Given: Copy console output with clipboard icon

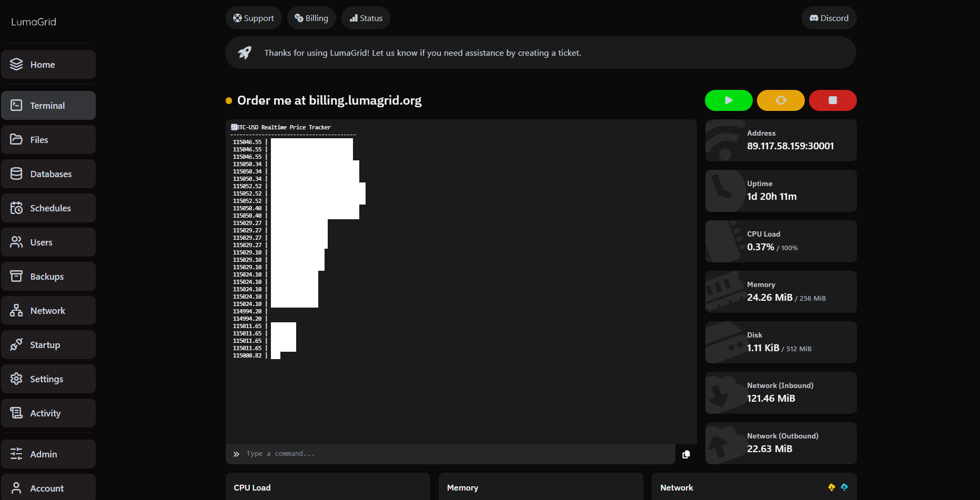Looking at the screenshot, I should [x=686, y=454].
